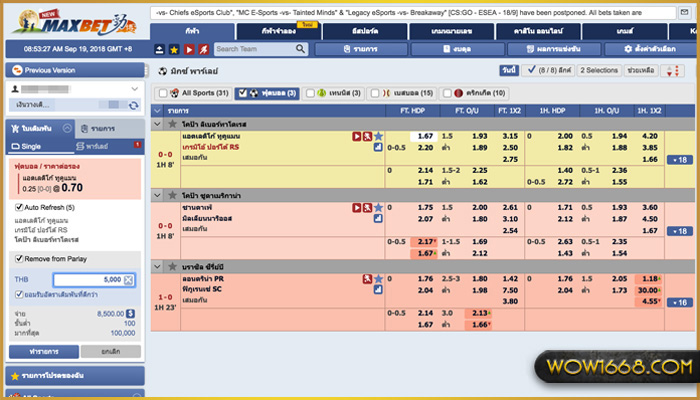Clear the THB stake amount with X icon
The width and height of the screenshot is (700, 400).
pos(128,280)
